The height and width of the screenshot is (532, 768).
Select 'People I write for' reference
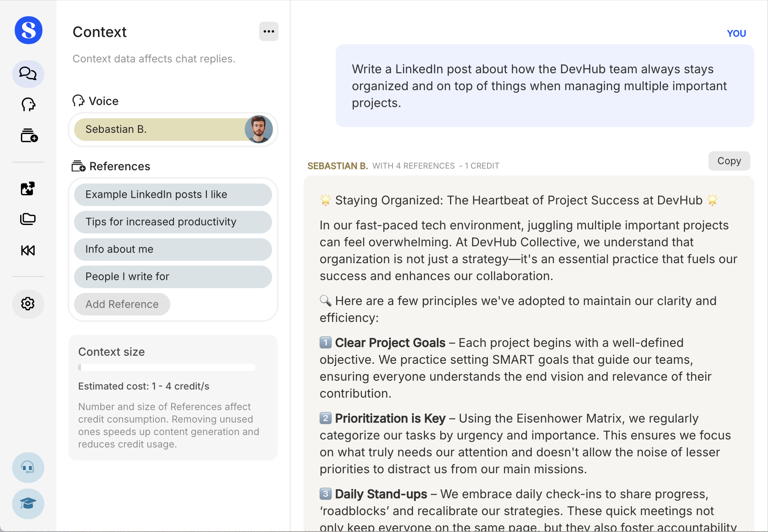click(x=173, y=277)
